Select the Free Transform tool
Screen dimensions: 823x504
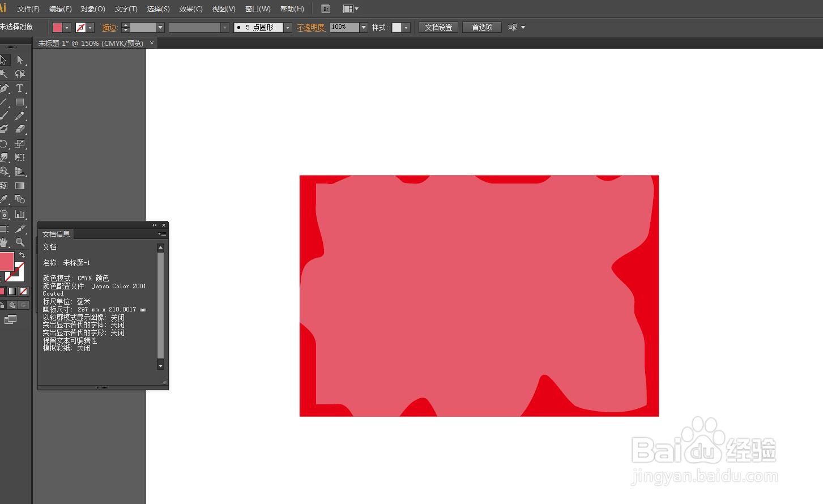click(x=20, y=157)
